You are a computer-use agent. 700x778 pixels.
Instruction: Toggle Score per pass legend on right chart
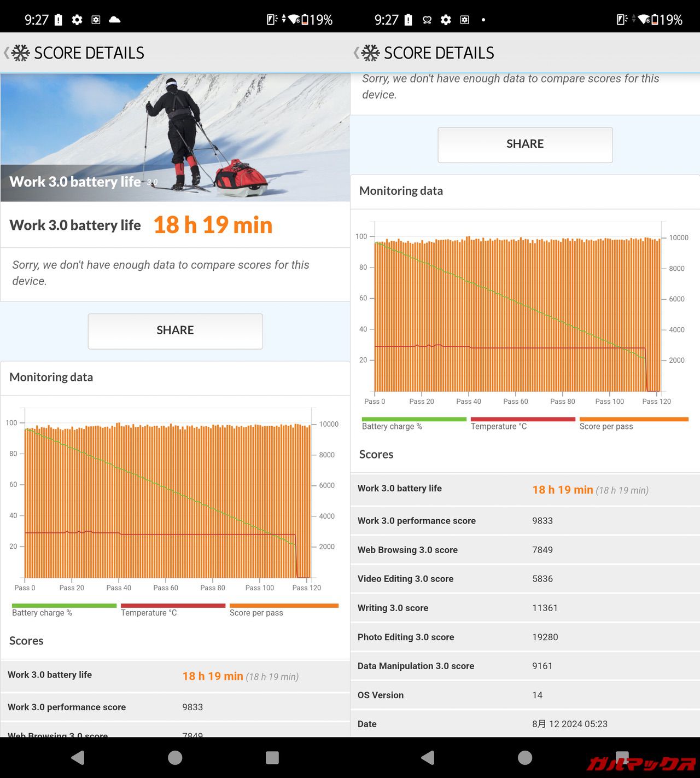[x=633, y=423]
